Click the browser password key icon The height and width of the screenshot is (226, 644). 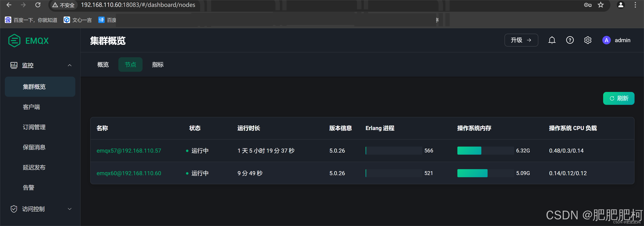point(587,5)
